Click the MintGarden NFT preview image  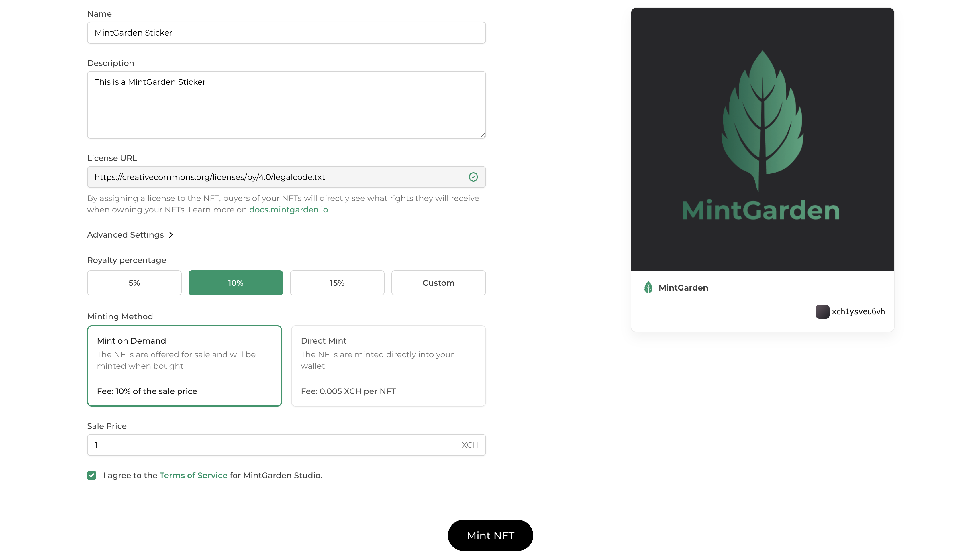click(762, 139)
